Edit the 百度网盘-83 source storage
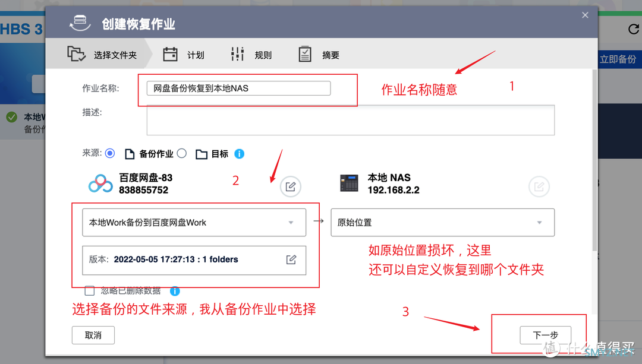 (x=291, y=187)
